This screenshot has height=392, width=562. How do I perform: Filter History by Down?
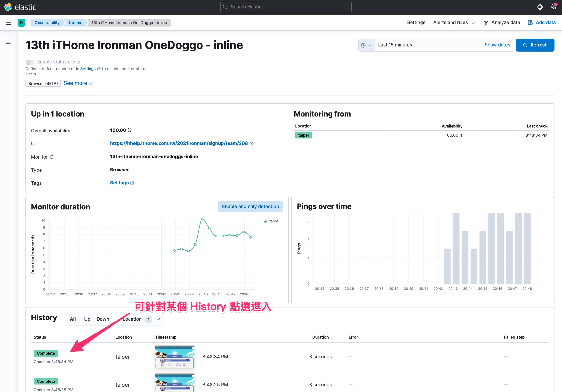[x=103, y=319]
